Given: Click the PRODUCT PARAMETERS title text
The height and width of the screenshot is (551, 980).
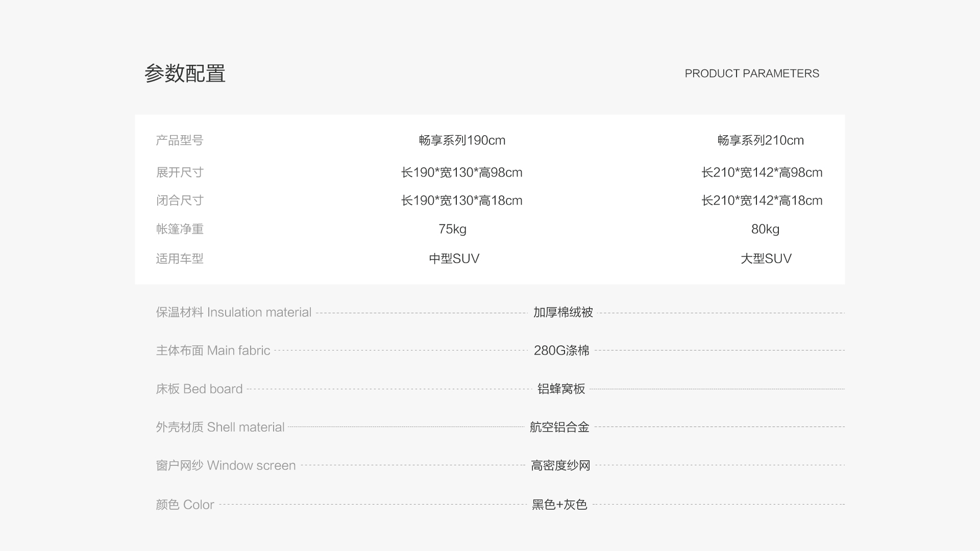Looking at the screenshot, I should [751, 73].
